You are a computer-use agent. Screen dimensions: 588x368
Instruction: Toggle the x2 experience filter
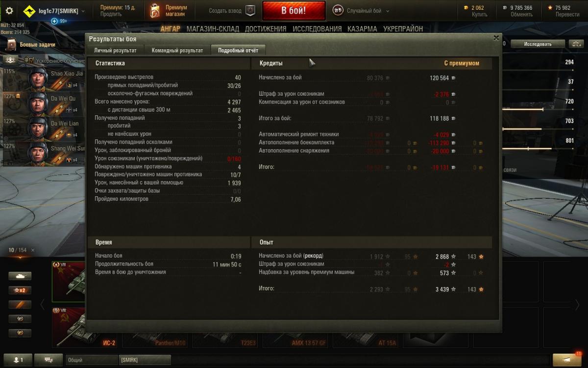point(20,290)
